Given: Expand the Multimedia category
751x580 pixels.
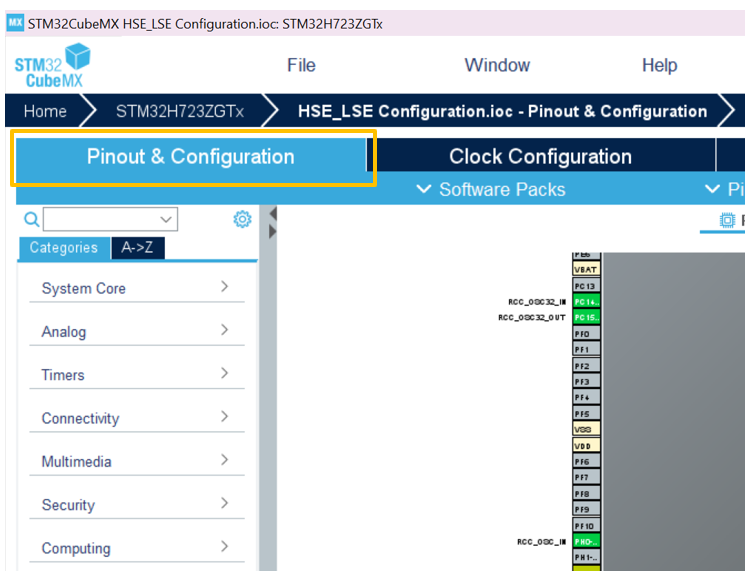Looking at the screenshot, I should pos(137,461).
